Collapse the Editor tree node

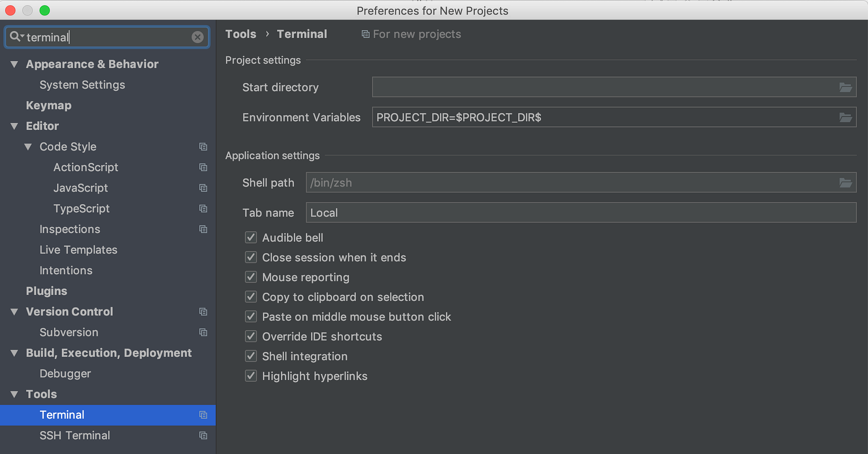14,126
